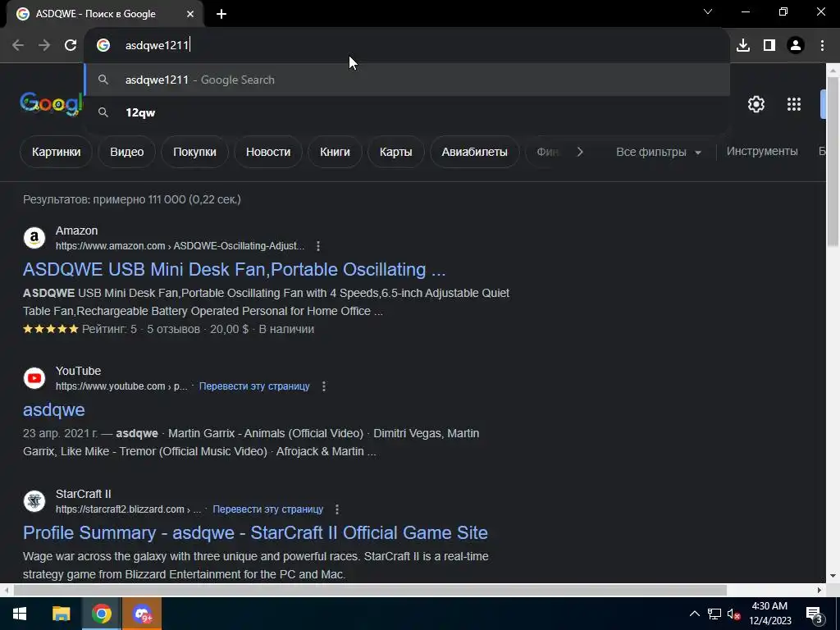Click the address bar containing asdqwe1211
The width and height of the screenshot is (840, 630).
point(407,45)
